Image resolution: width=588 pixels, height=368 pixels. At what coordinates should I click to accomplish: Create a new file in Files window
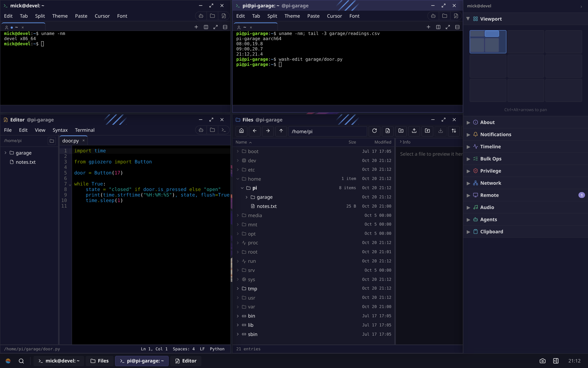click(x=388, y=131)
